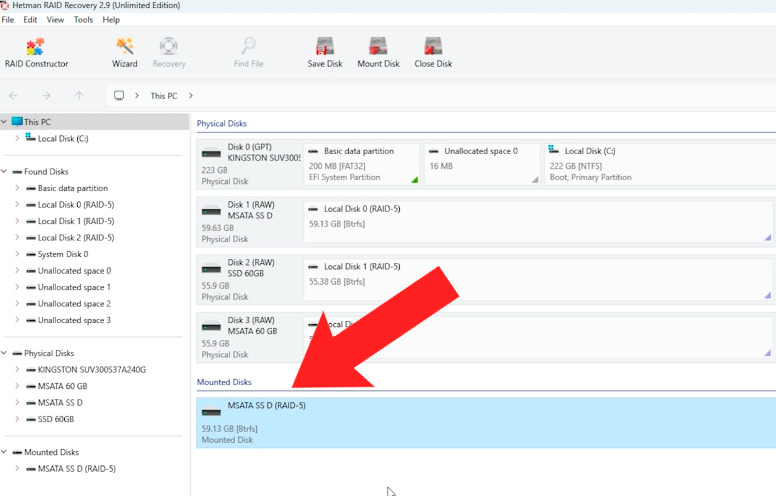The image size is (776, 496).
Task: Select Disk 2 (RAID) SSD 60GB
Action: pyautogui.click(x=249, y=280)
